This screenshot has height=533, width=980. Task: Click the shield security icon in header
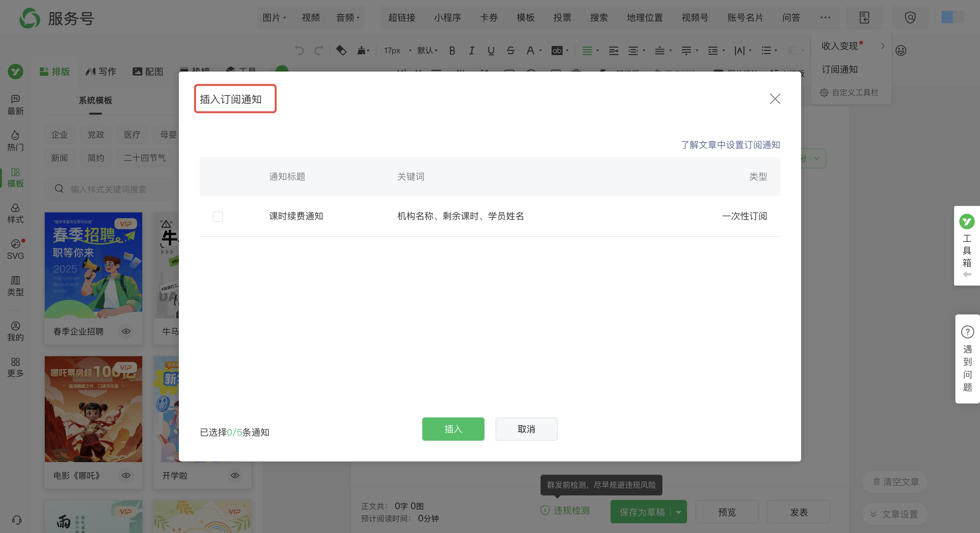tap(910, 17)
